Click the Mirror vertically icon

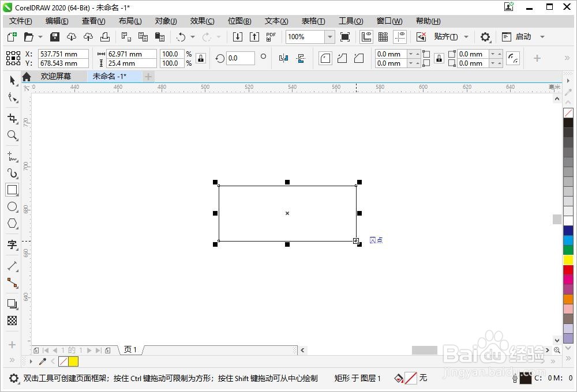coord(301,58)
